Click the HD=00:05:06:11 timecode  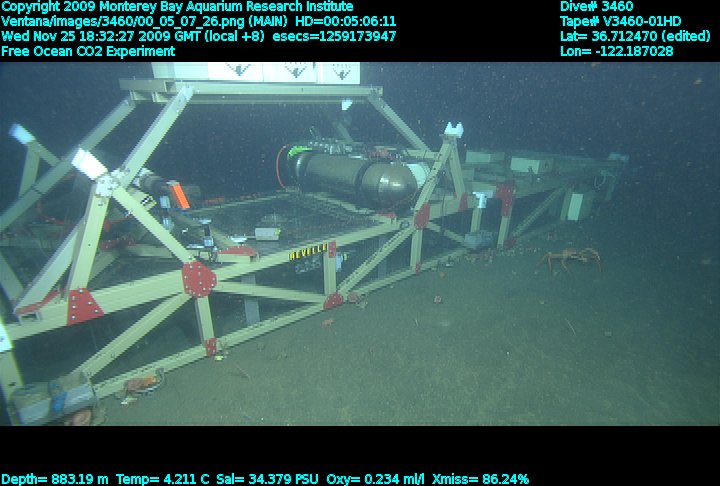click(346, 22)
